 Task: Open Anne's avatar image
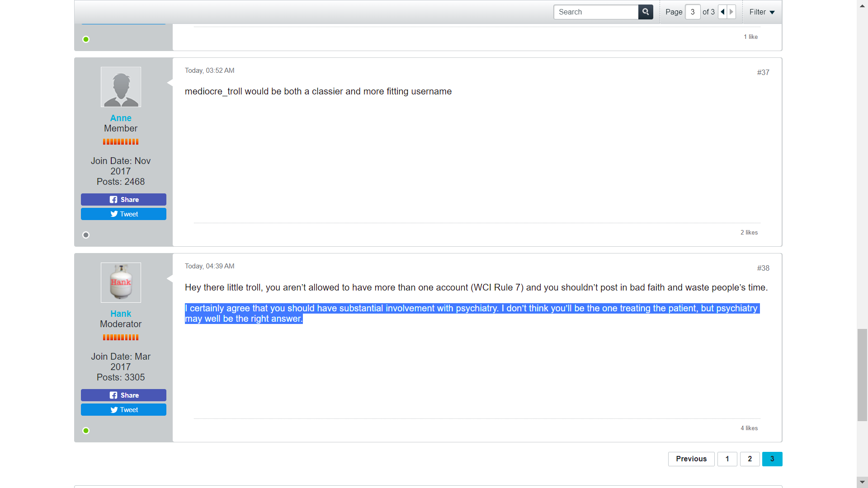(121, 87)
